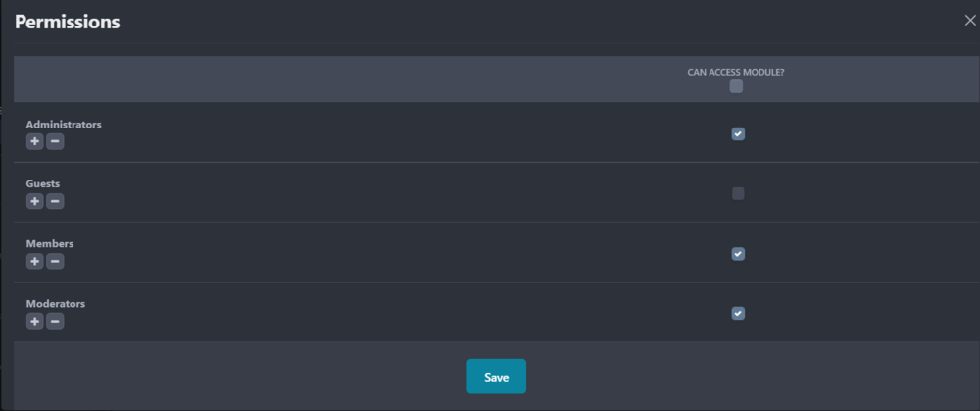Viewport: 980px width, 411px height.
Task: Uncheck module access for Moderators
Action: coord(738,314)
